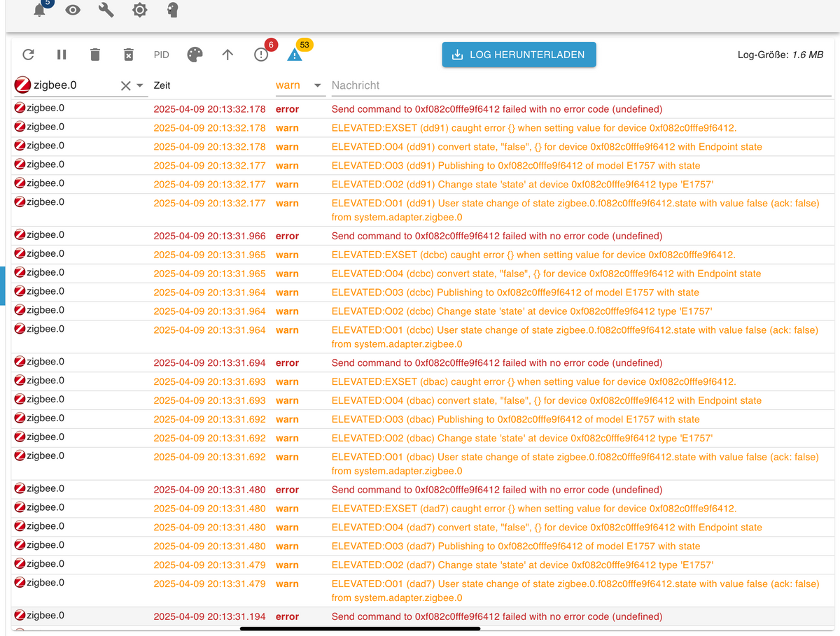The width and height of the screenshot is (840, 636).
Task: Click the blue side drawer handle
Action: pos(2,285)
